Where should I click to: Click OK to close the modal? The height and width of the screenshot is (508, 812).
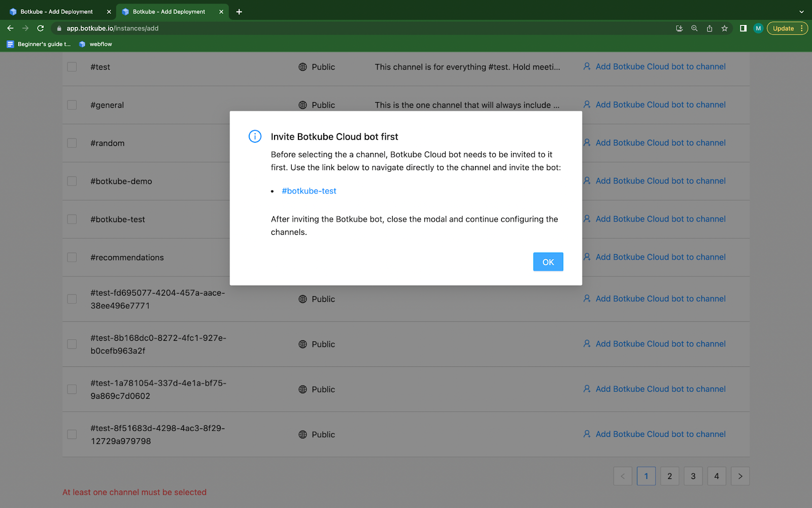[x=548, y=262]
